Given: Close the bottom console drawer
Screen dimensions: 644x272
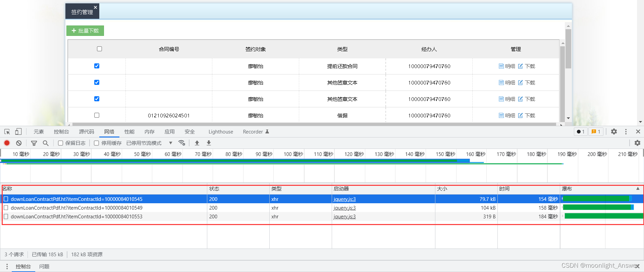Looking at the screenshot, I should pyautogui.click(x=637, y=266).
